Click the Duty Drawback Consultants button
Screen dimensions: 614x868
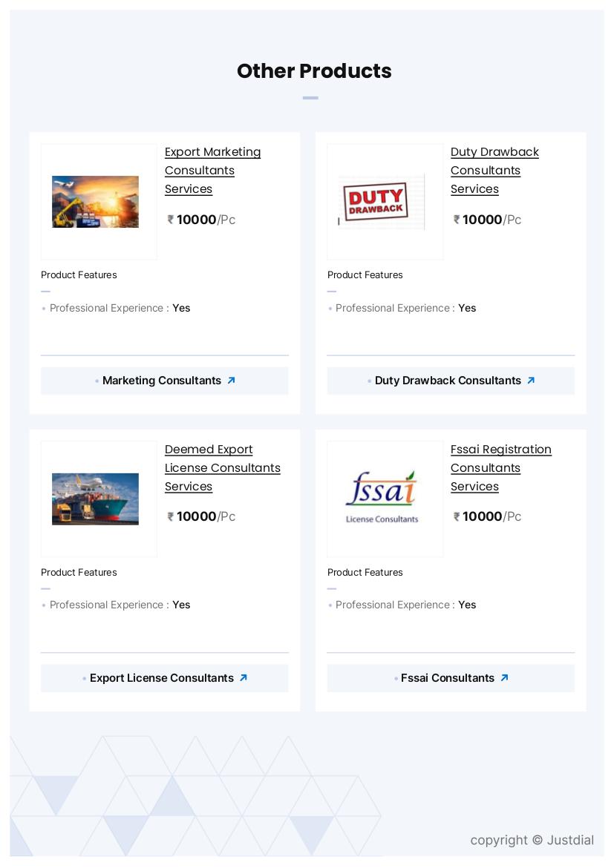pos(448,381)
